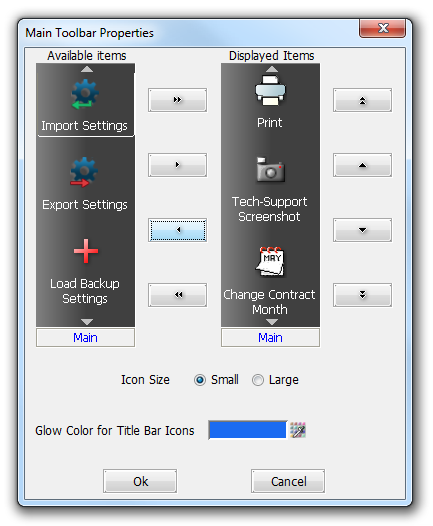Select the Import Settings gear icon
This screenshot has width=433, height=526.
pyautogui.click(x=85, y=94)
